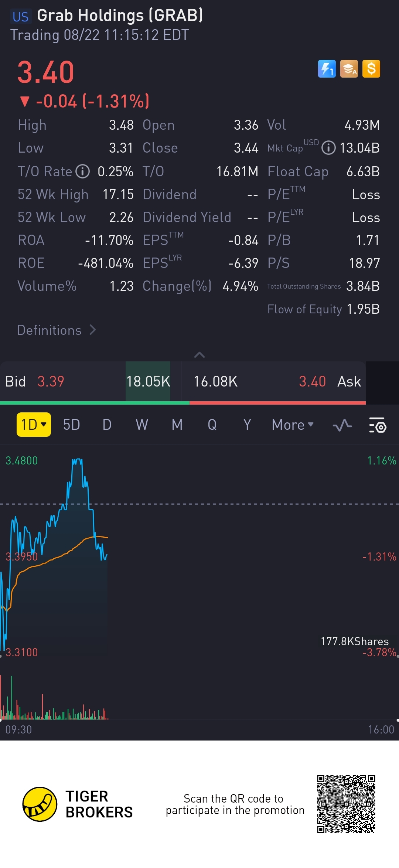The height and width of the screenshot is (868, 399).
Task: Select the Y yearly chart tab
Action: pyautogui.click(x=247, y=425)
